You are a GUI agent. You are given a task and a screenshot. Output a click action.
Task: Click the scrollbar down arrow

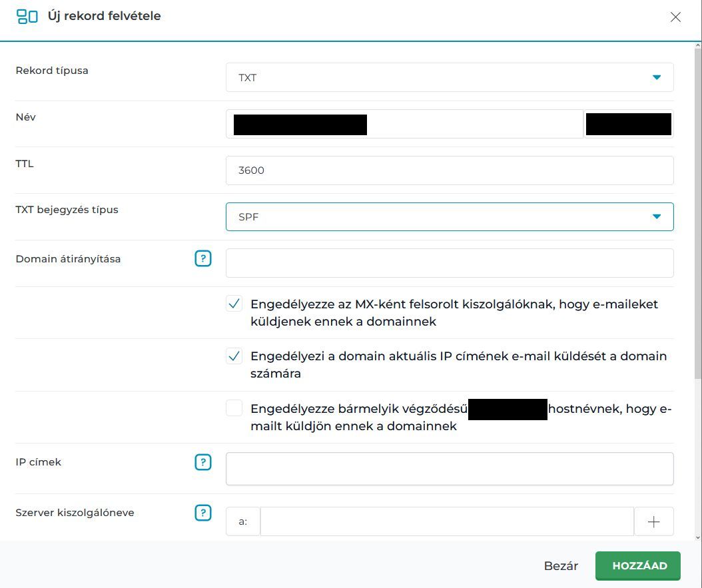tap(697, 535)
